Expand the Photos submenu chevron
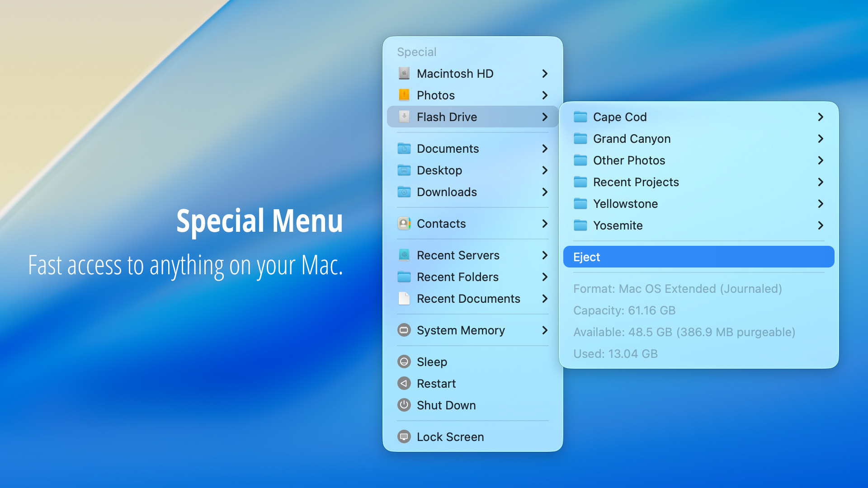Viewport: 868px width, 488px height. click(x=545, y=95)
